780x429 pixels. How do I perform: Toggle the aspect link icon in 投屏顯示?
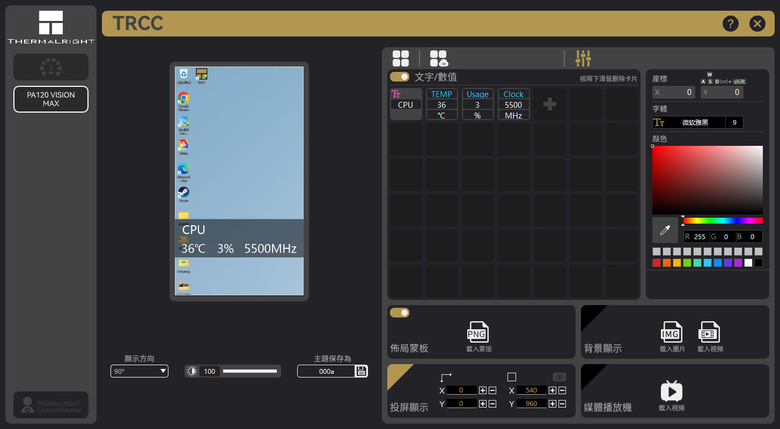click(559, 377)
